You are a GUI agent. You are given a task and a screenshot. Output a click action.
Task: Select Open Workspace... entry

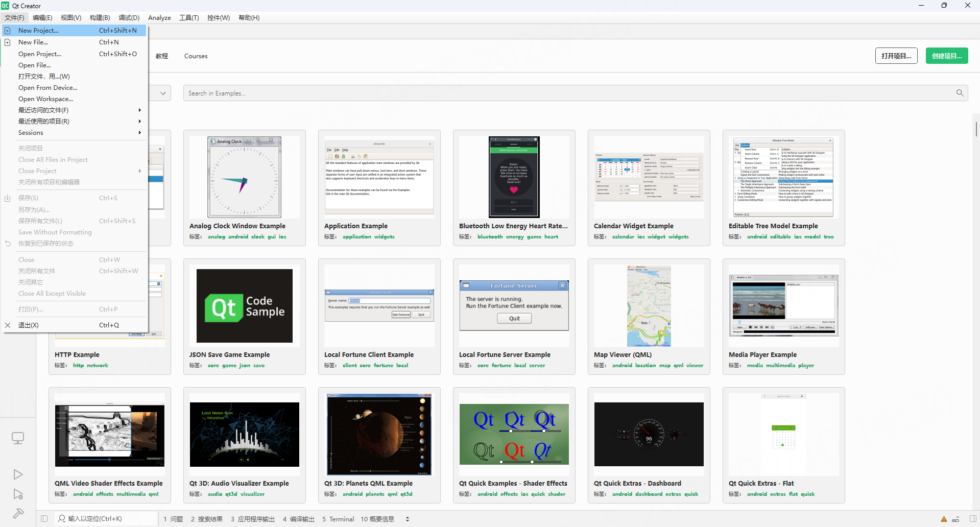coord(75,99)
